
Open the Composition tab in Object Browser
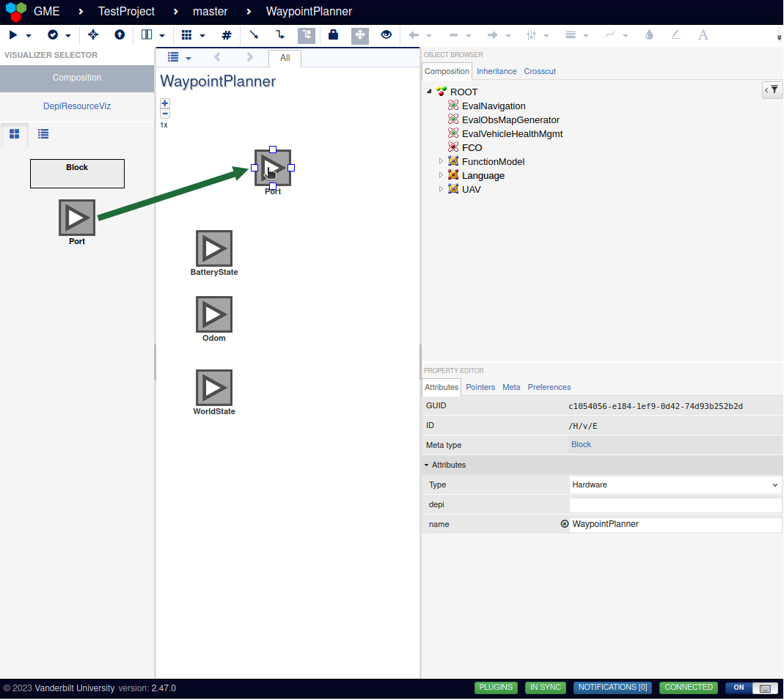tap(447, 71)
